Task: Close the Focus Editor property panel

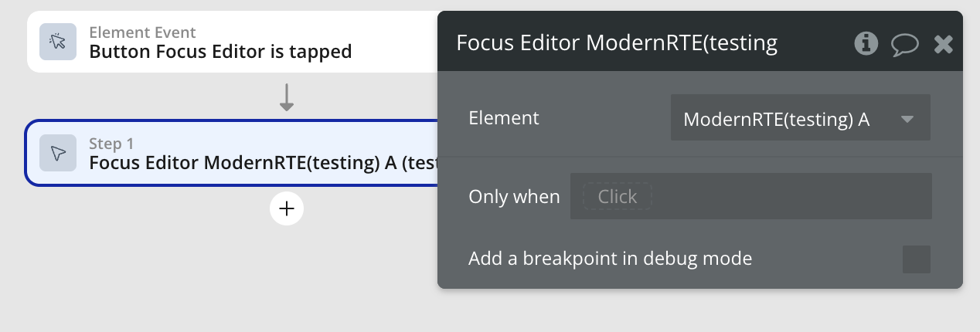Action: point(944,44)
